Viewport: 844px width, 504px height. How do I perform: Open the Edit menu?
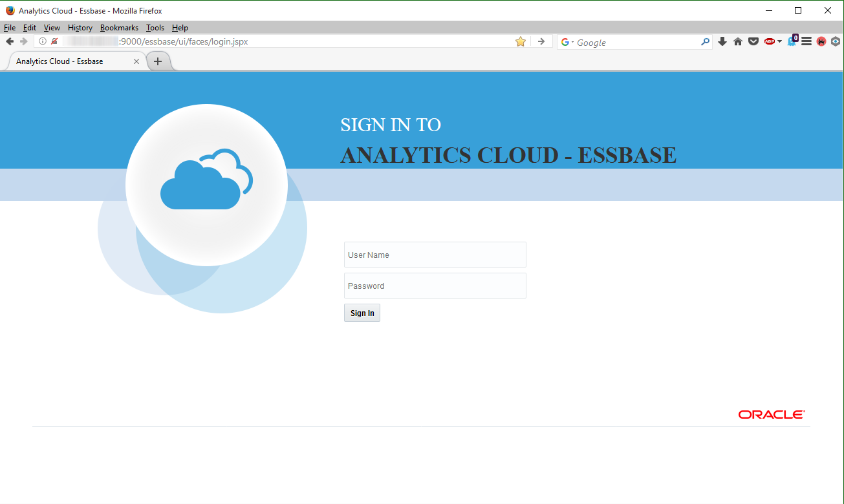[30, 28]
